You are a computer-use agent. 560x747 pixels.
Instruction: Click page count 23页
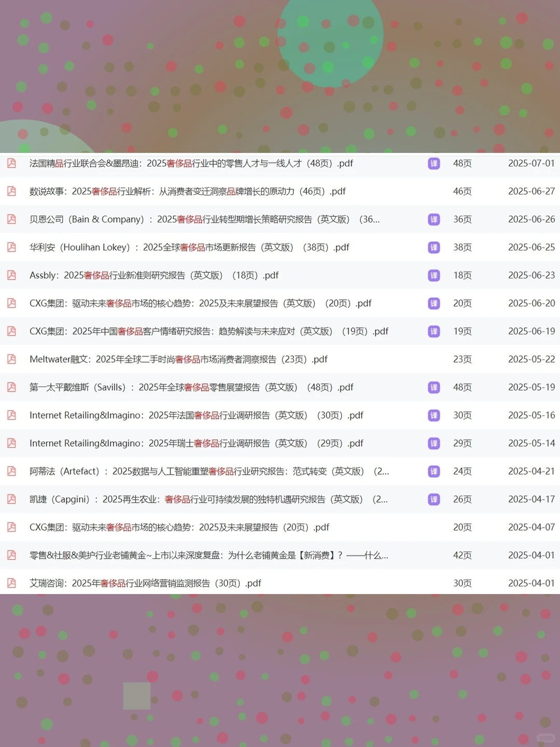click(463, 359)
